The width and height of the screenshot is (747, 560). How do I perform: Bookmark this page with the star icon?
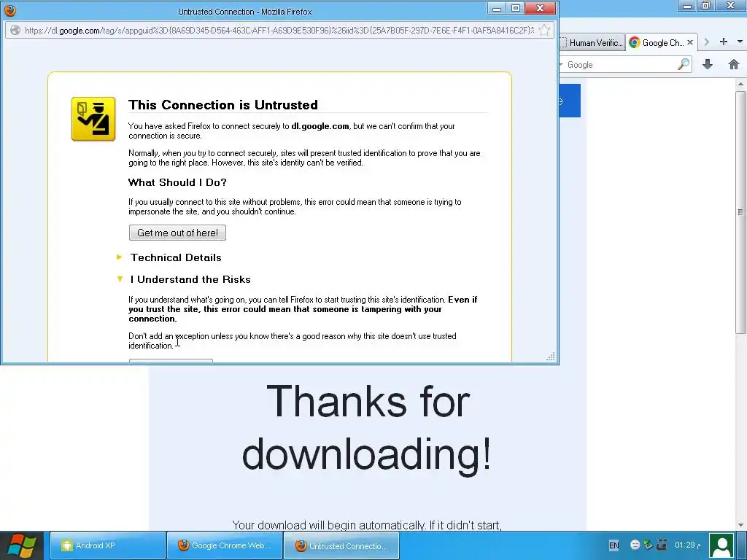[544, 31]
